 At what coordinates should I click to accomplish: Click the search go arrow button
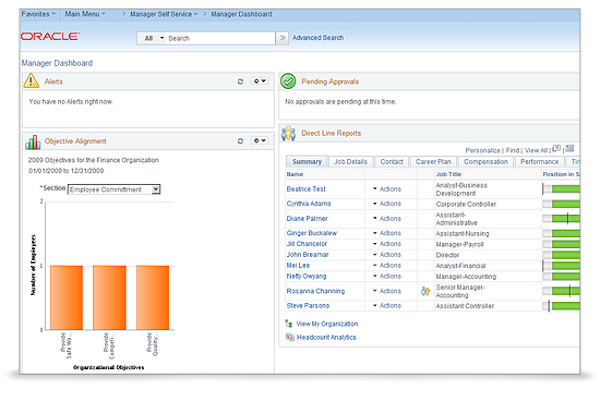coord(282,38)
